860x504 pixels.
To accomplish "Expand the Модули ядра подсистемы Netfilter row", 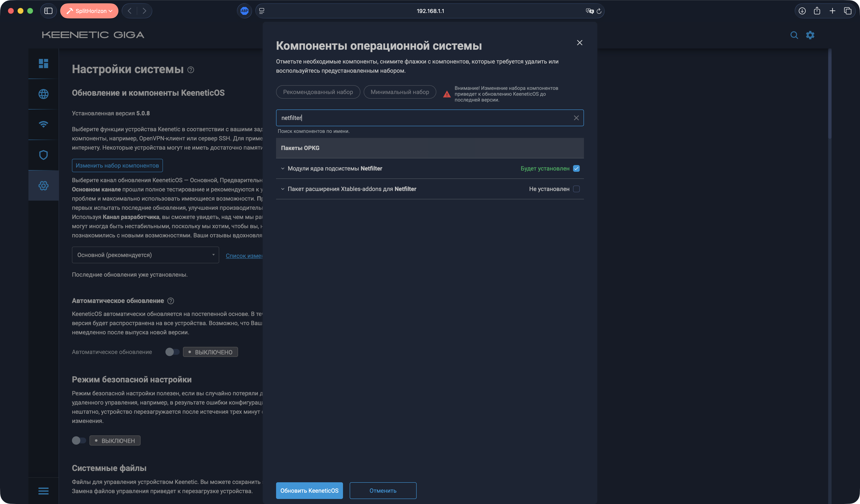I will point(283,168).
